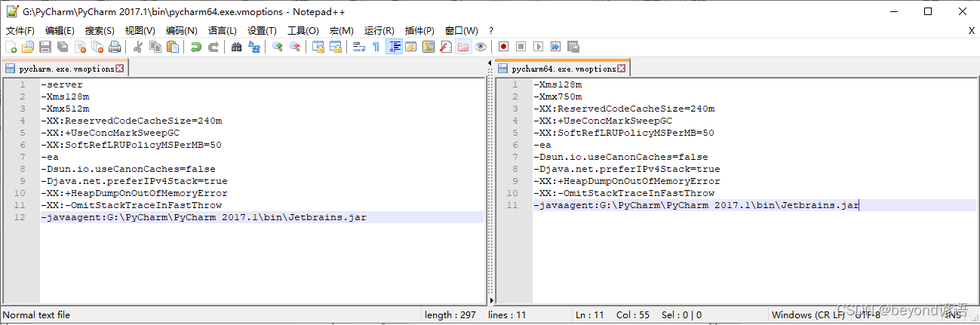Click line number 12 in left pane

coord(20,217)
